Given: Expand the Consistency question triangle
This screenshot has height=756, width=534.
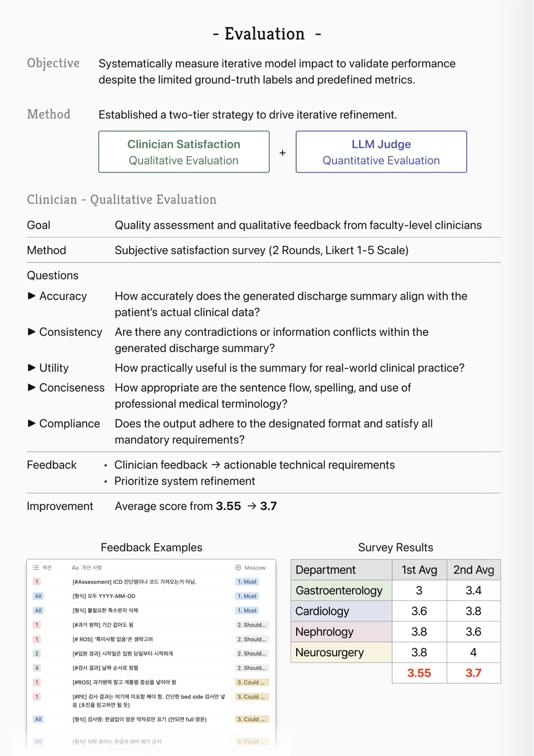Looking at the screenshot, I should click(31, 332).
